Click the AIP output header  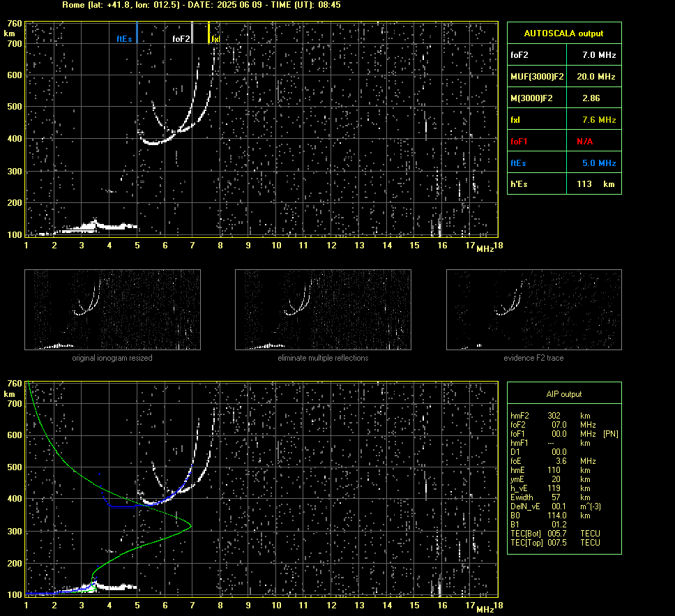tap(564, 394)
